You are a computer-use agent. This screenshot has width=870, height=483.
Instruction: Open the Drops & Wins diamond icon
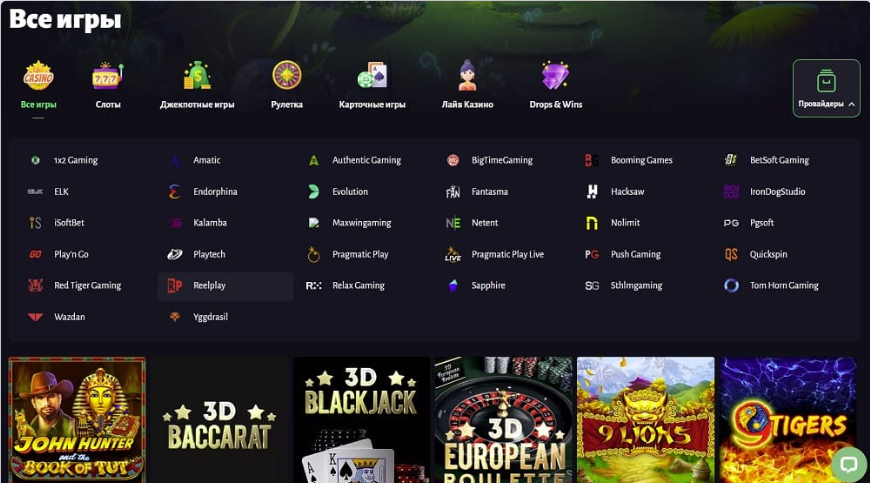pos(555,75)
